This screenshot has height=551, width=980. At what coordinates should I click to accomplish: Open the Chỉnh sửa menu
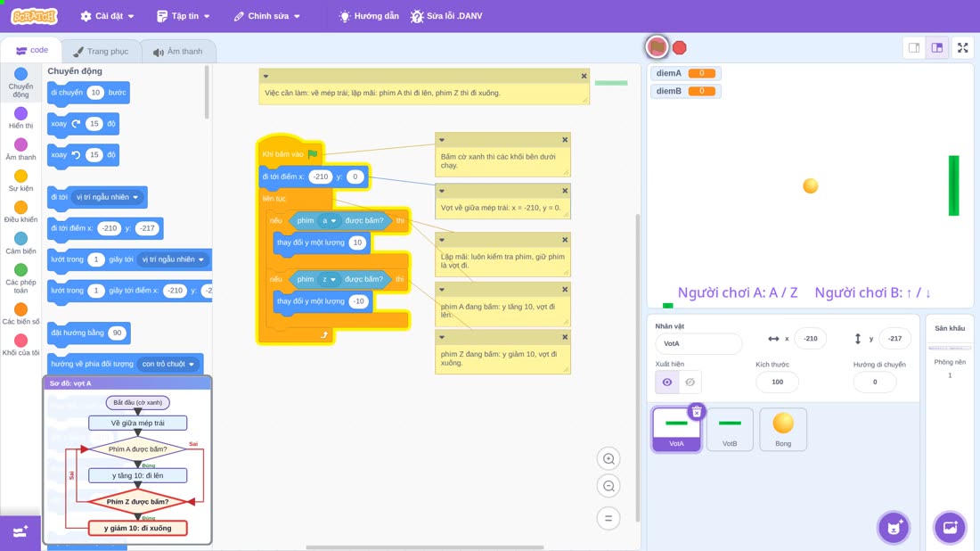click(267, 16)
